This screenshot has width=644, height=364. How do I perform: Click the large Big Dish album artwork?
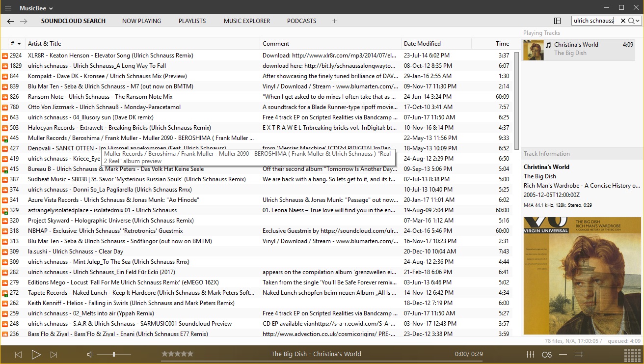(x=582, y=276)
